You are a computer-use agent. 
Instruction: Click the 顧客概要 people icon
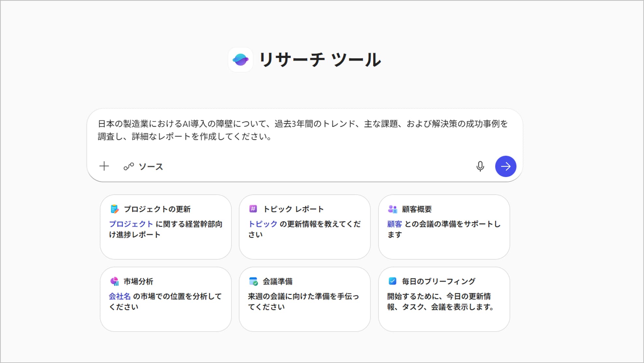click(x=392, y=209)
